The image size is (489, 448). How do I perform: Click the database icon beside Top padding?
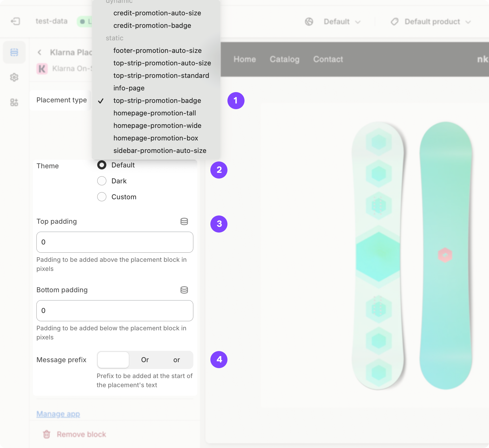[x=184, y=221]
